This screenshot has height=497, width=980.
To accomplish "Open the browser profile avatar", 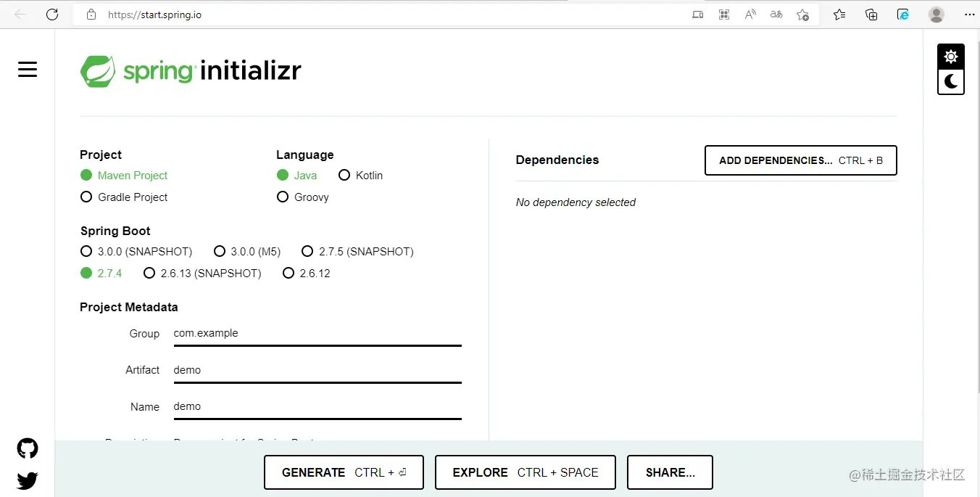I will [x=937, y=15].
